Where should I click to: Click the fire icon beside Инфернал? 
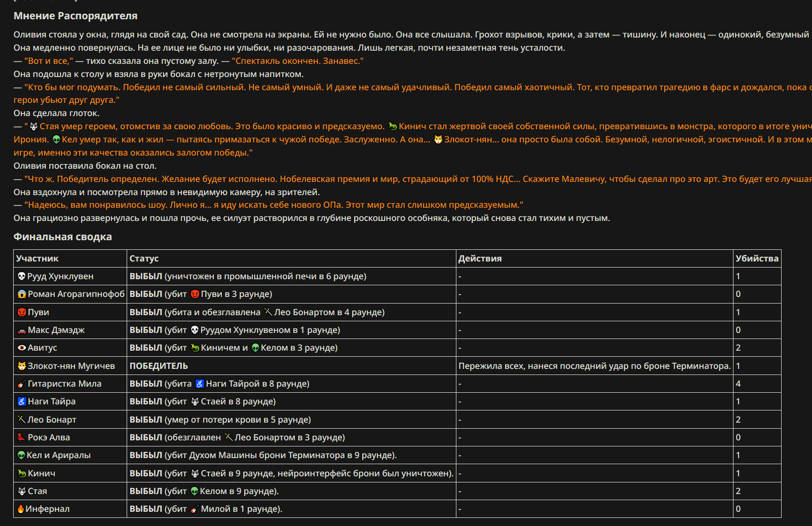point(21,509)
